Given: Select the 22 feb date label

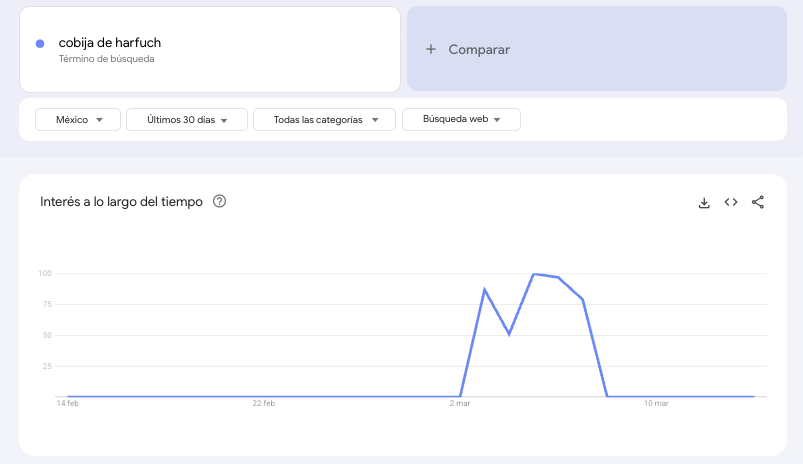Looking at the screenshot, I should pyautogui.click(x=264, y=404).
